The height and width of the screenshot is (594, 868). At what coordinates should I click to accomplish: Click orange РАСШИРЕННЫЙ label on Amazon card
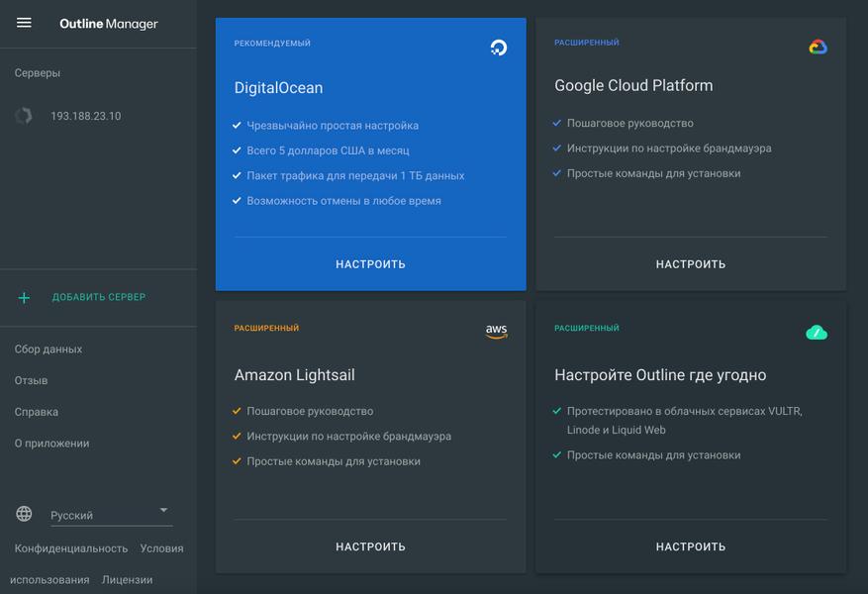click(266, 329)
